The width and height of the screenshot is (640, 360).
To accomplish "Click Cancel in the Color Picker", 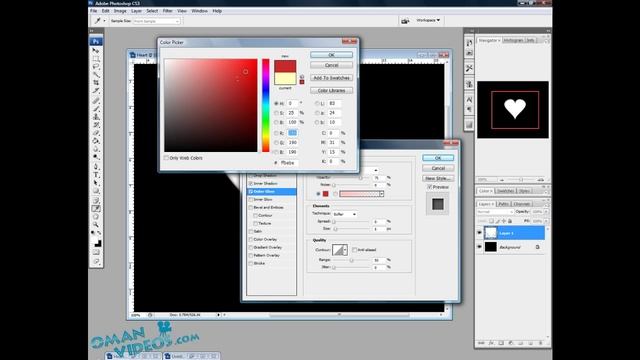I will tap(331, 65).
